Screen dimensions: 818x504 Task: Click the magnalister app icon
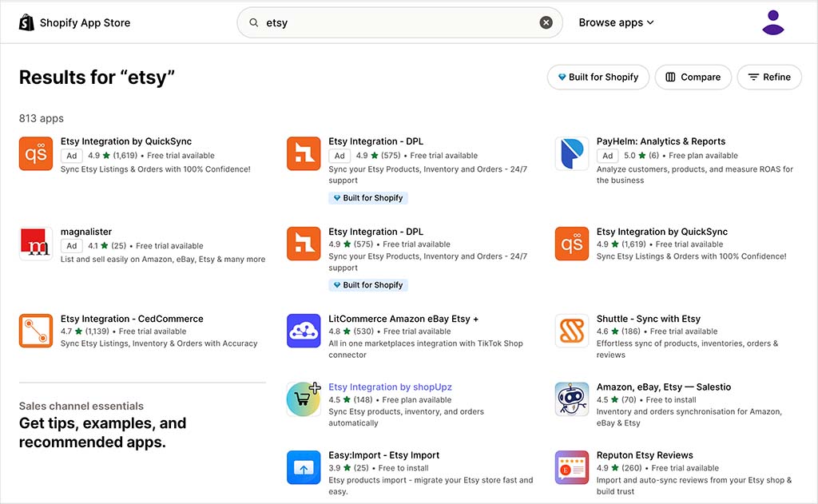[36, 244]
